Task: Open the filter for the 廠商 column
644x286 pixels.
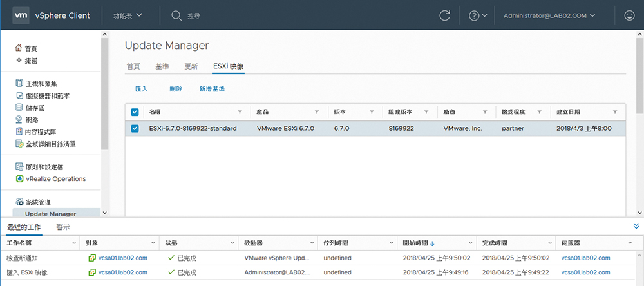Action: pyautogui.click(x=485, y=112)
